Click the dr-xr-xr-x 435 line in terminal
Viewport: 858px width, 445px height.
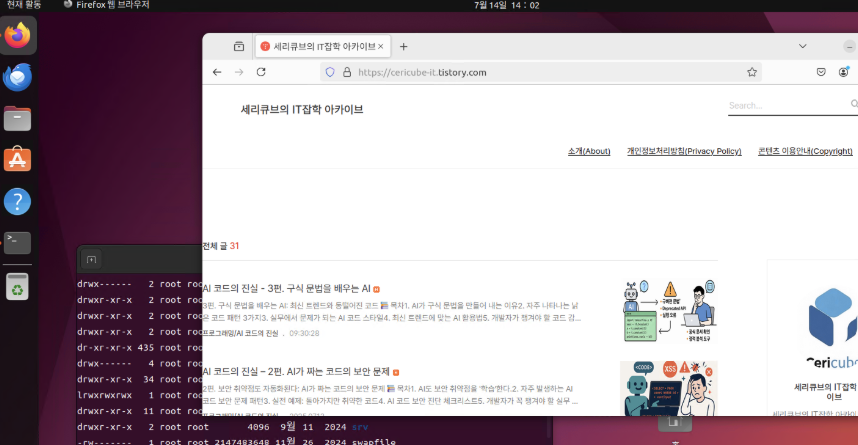point(140,348)
